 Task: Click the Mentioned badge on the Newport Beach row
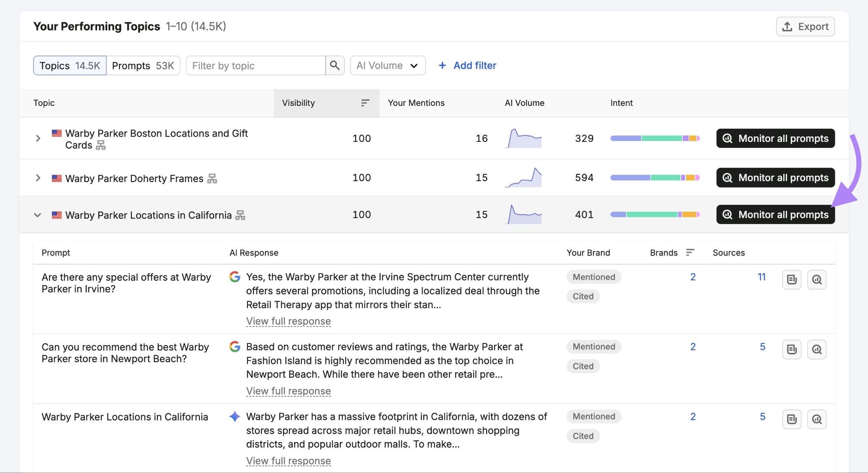point(594,347)
